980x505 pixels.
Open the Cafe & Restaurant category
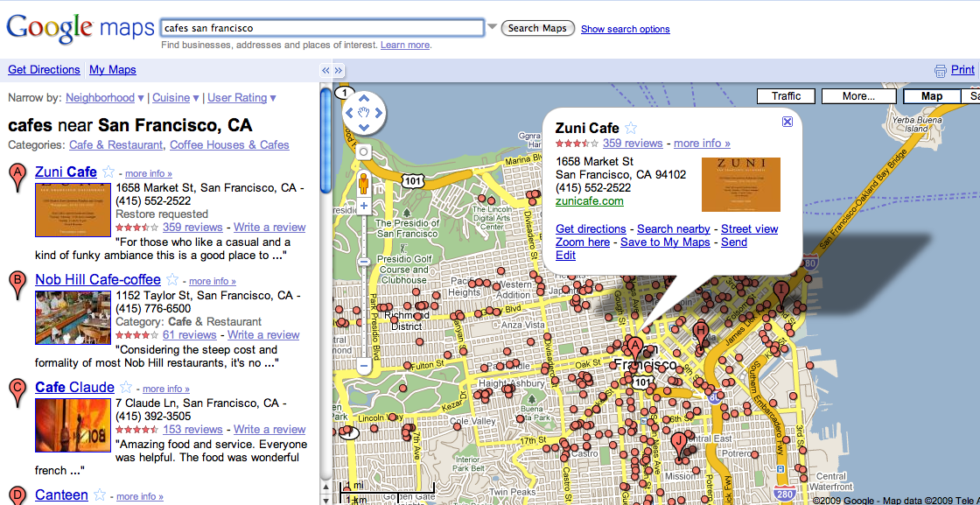click(x=115, y=145)
